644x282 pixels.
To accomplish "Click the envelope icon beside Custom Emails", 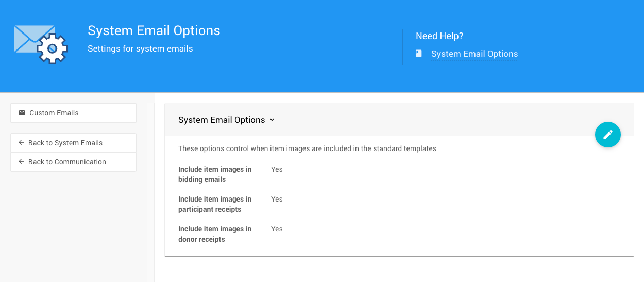I will pos(22,113).
